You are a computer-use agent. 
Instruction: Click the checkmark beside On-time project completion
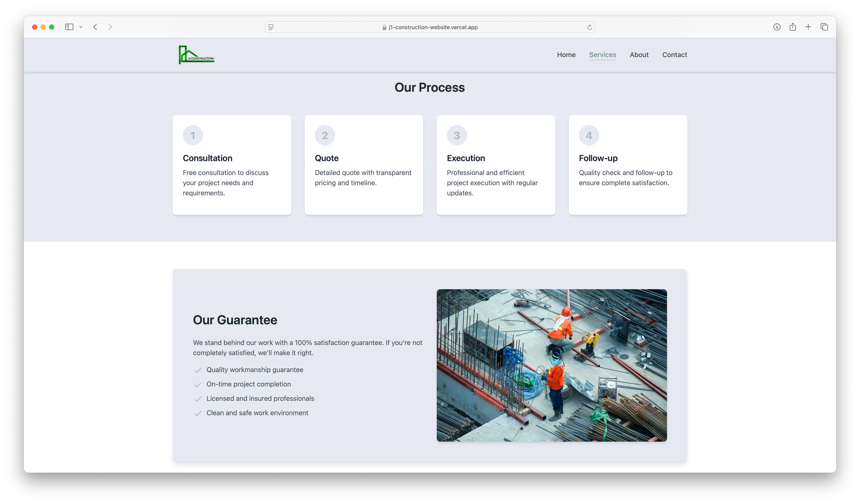[198, 385]
